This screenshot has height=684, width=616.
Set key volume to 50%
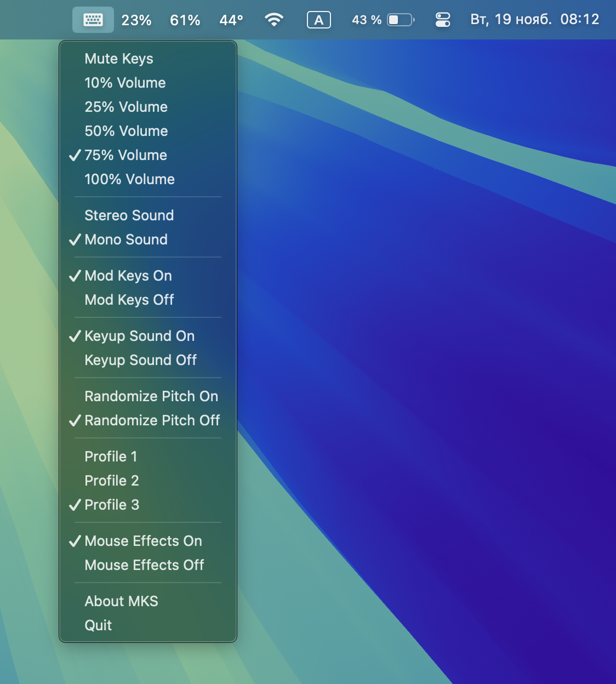coord(126,131)
